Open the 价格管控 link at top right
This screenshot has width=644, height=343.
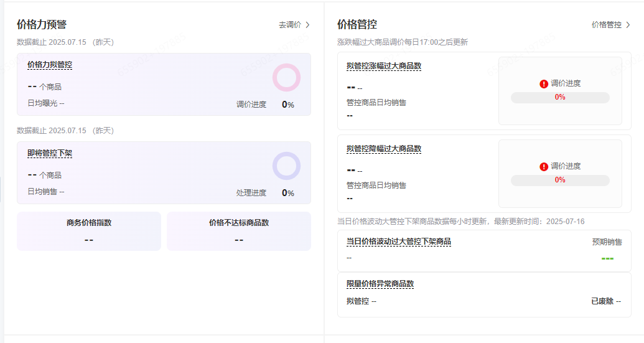point(606,25)
